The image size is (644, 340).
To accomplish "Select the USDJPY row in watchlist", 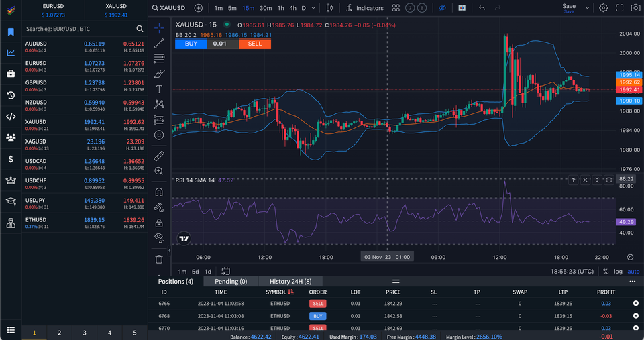I will (85, 203).
